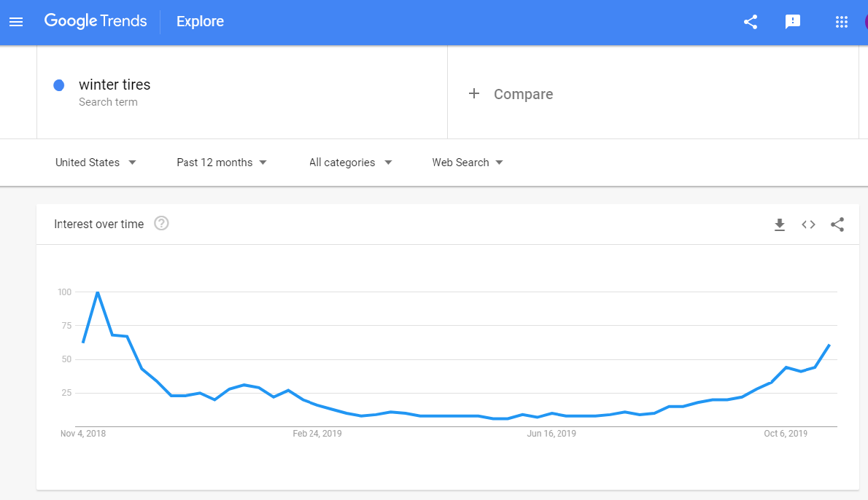Share the Interest over time chart
Screen dimensions: 868x500
[x=837, y=224]
